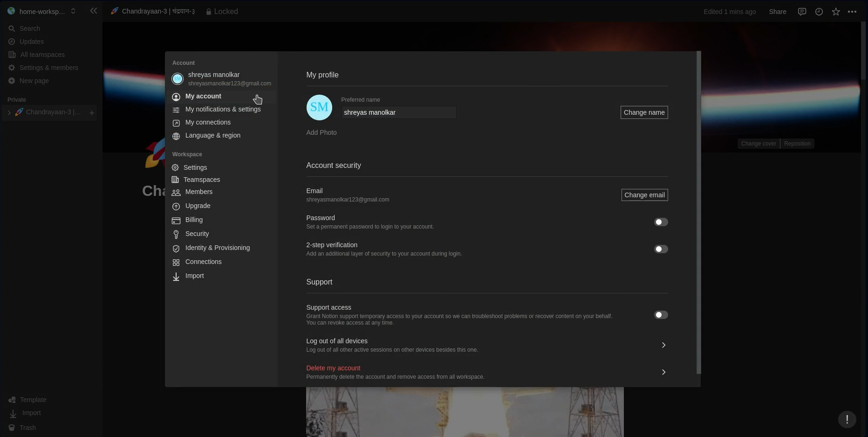Collapse the sidebar with double-chevron icon
This screenshot has width=868, height=437.
click(x=94, y=11)
